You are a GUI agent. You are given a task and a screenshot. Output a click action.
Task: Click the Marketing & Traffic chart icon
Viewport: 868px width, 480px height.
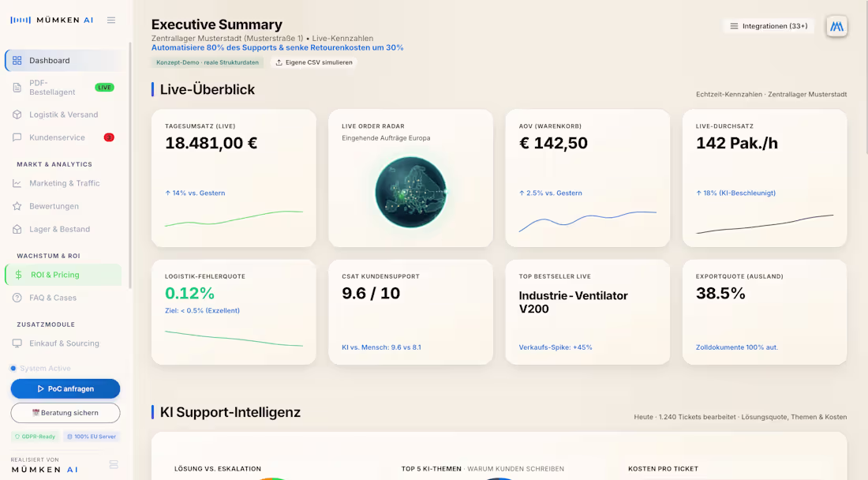pos(17,183)
